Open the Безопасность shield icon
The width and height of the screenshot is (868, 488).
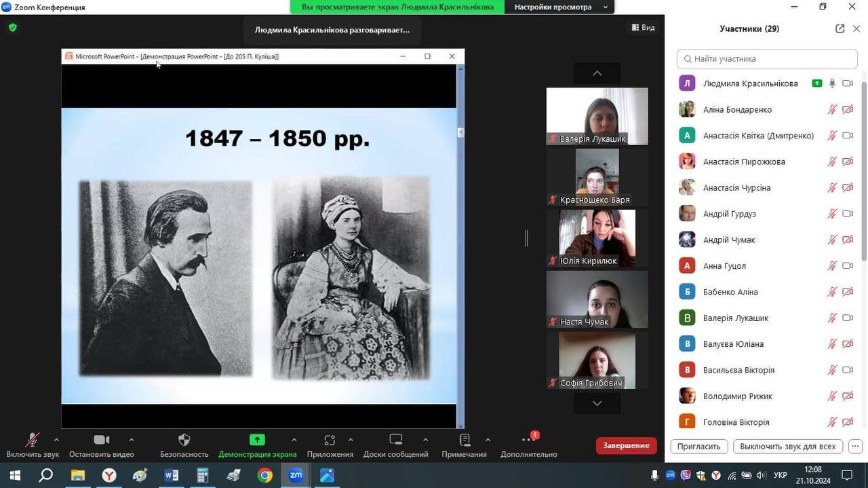pyautogui.click(x=184, y=440)
